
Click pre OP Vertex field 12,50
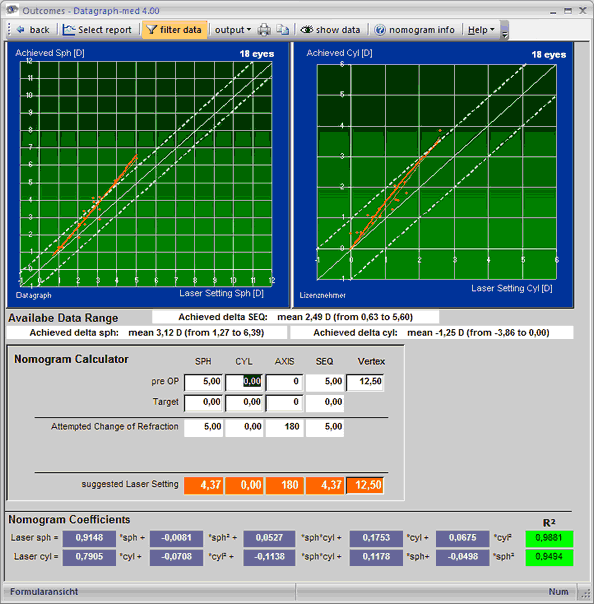[365, 382]
